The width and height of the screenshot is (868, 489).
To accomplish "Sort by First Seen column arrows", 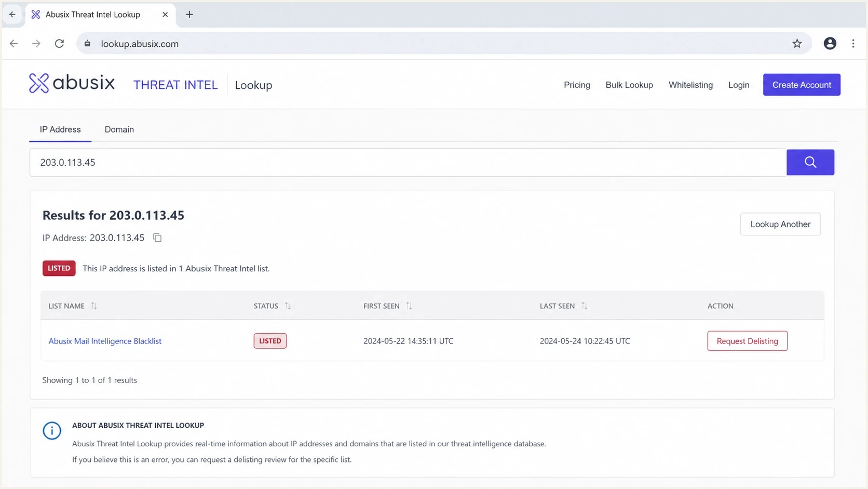I will (409, 306).
